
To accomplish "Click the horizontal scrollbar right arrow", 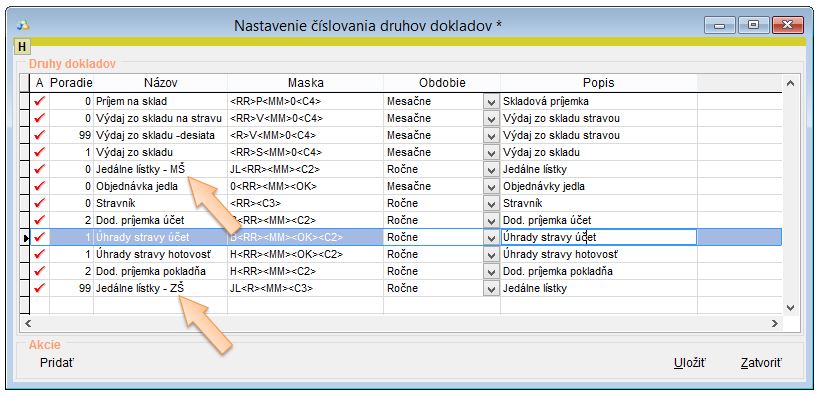I will point(775,324).
